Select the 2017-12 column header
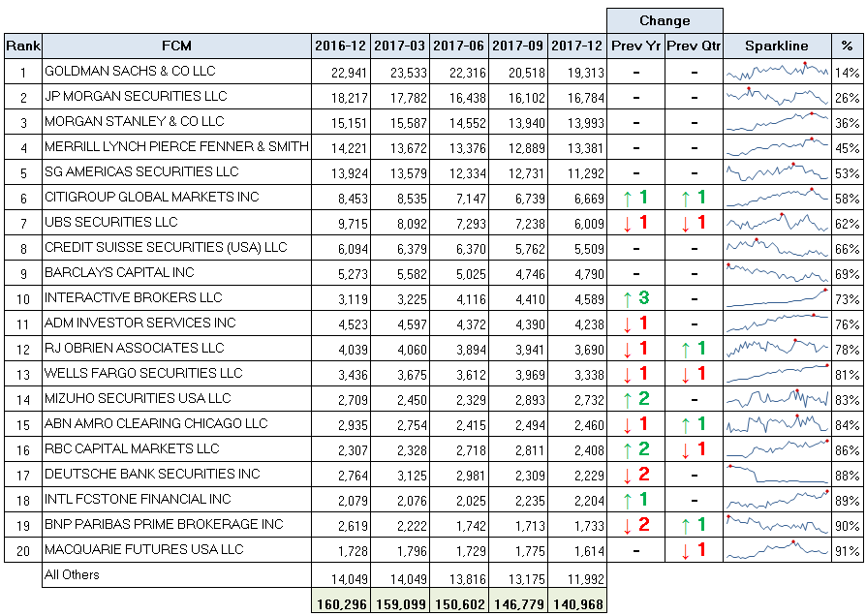Viewport: 866px width, 616px height. [x=577, y=46]
